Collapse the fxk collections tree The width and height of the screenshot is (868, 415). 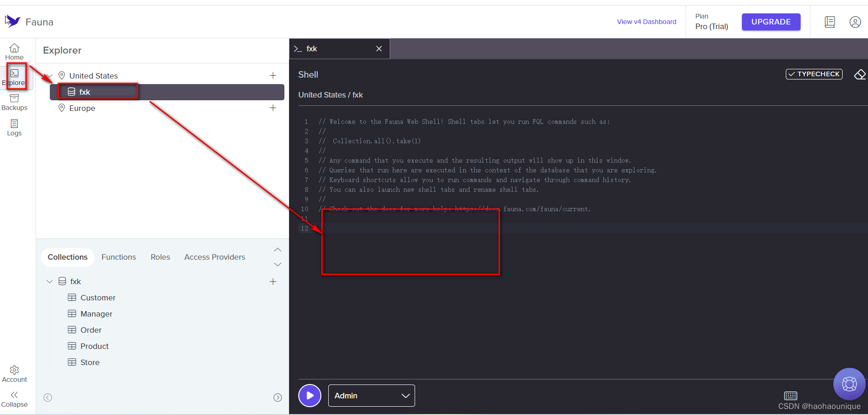[49, 281]
